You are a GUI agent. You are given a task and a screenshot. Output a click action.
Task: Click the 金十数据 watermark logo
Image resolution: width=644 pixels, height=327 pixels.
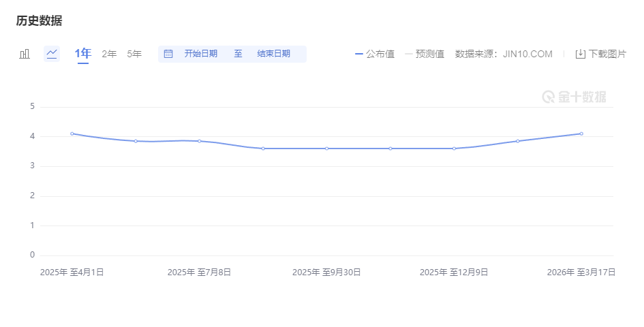point(574,97)
